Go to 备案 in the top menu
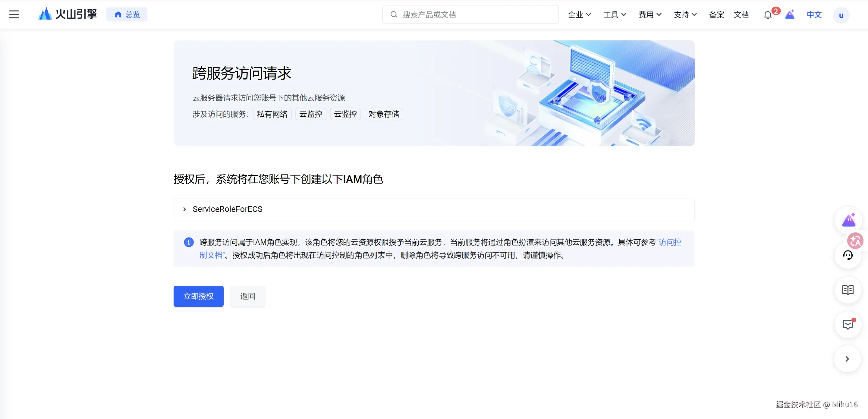 click(x=716, y=15)
